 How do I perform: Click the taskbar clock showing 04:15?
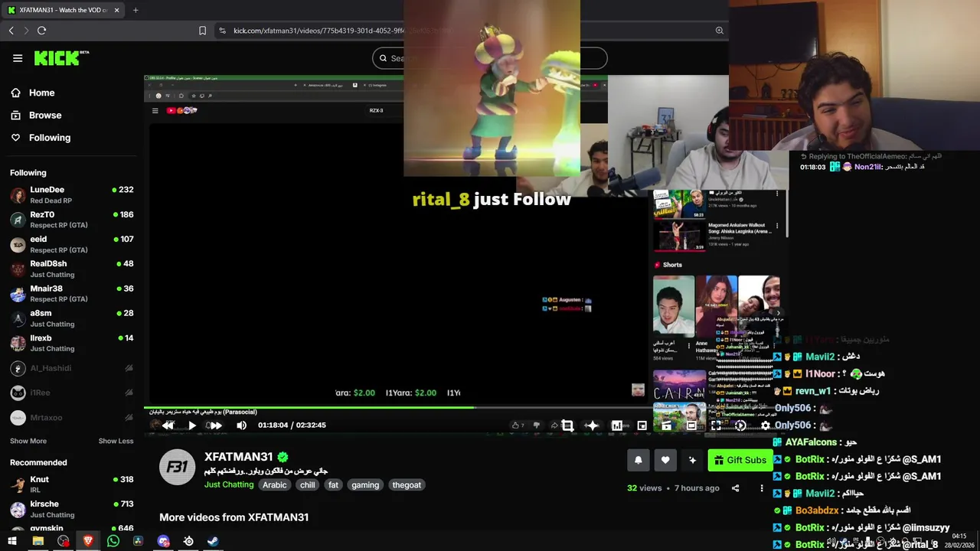tap(959, 540)
